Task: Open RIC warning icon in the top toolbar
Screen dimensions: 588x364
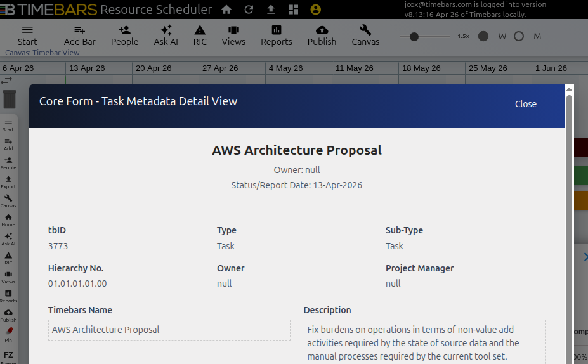Action: click(200, 36)
